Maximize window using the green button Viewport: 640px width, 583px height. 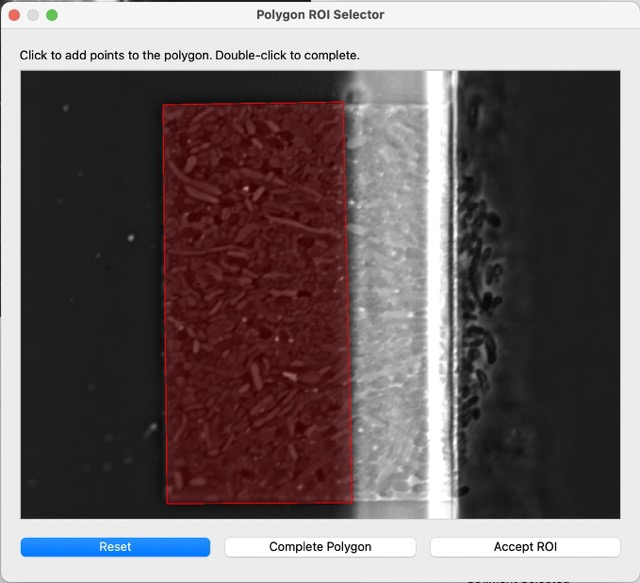(52, 15)
